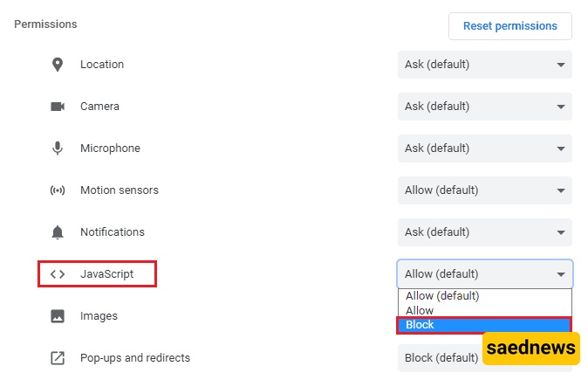Screen dimensions: 588x373
Task: Click the Pop-ups and redirects icon
Action: (58, 358)
